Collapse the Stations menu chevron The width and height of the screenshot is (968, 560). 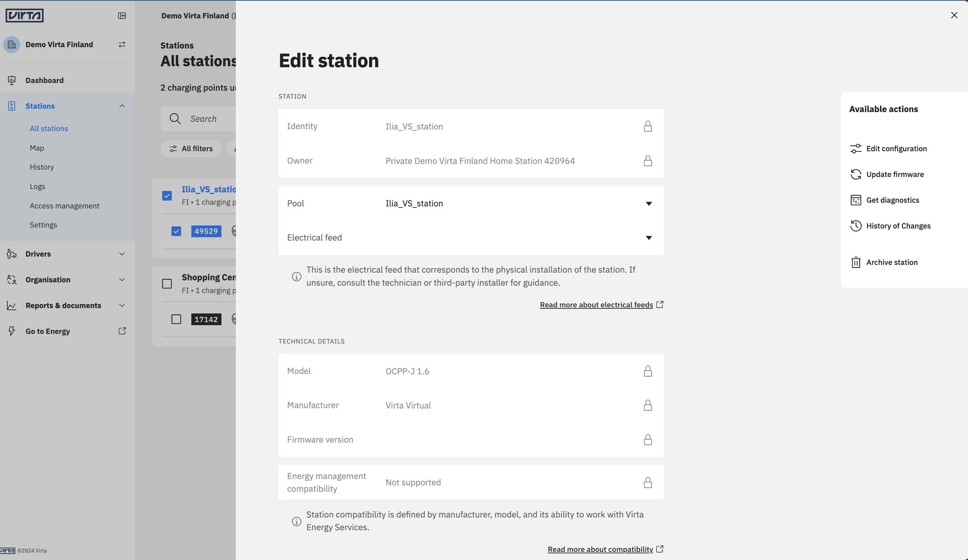pyautogui.click(x=122, y=106)
